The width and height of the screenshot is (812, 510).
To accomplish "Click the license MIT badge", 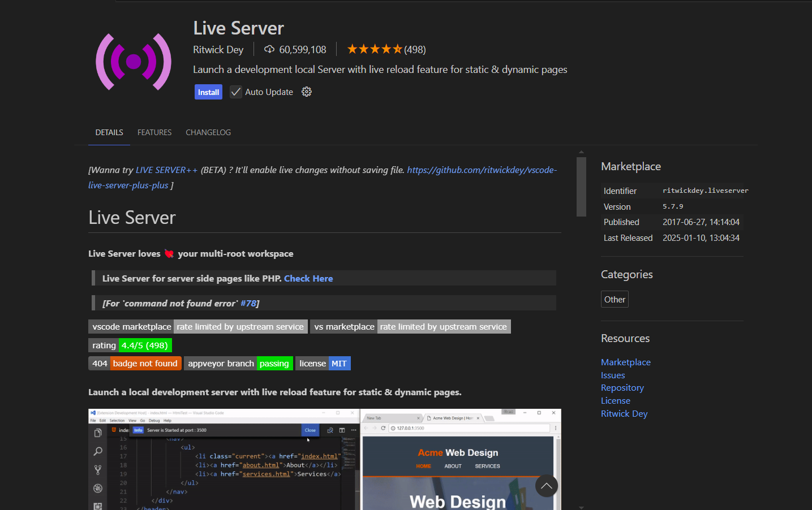I will [323, 363].
